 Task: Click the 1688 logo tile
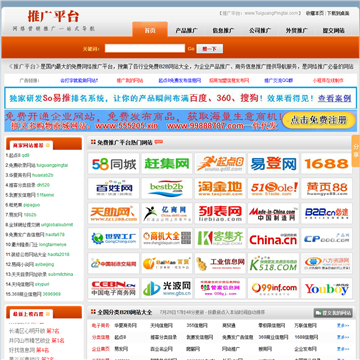(x=326, y=164)
